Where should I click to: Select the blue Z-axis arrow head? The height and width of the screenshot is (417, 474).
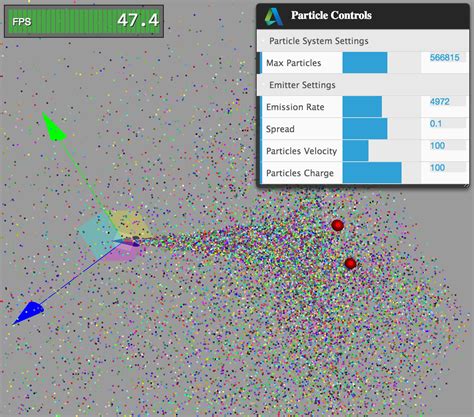click(29, 313)
